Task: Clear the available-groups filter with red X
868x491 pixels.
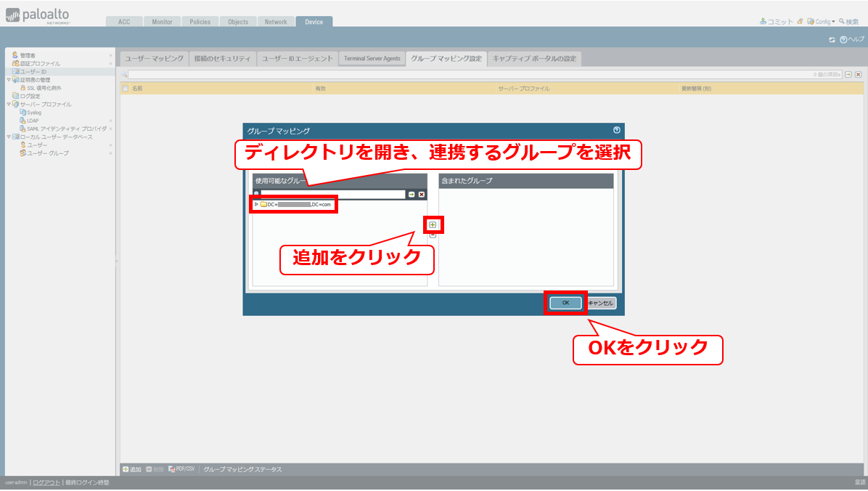Action: click(x=421, y=195)
